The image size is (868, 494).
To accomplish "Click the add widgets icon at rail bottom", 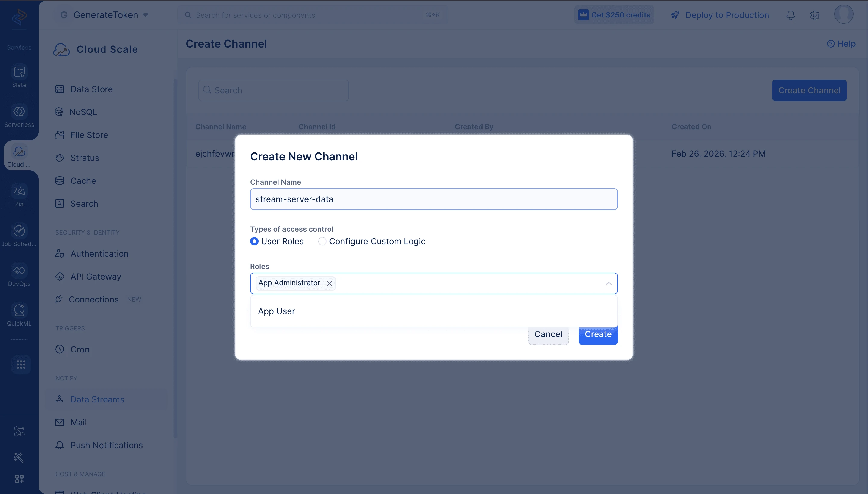I will [19, 479].
